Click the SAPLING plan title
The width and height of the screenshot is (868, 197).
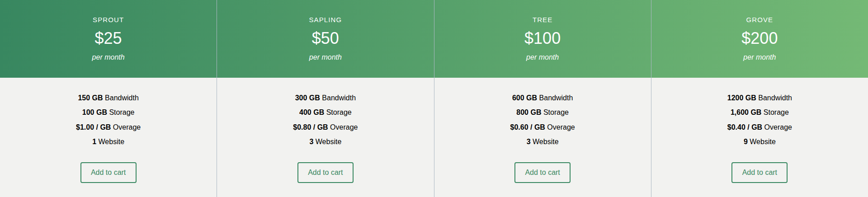click(x=325, y=20)
